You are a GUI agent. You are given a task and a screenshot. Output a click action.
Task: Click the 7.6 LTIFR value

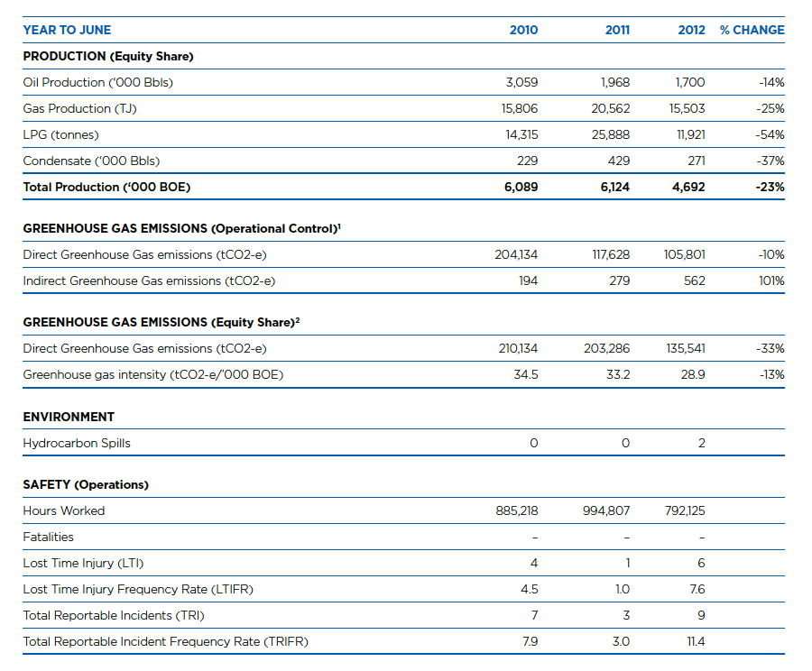click(x=697, y=589)
